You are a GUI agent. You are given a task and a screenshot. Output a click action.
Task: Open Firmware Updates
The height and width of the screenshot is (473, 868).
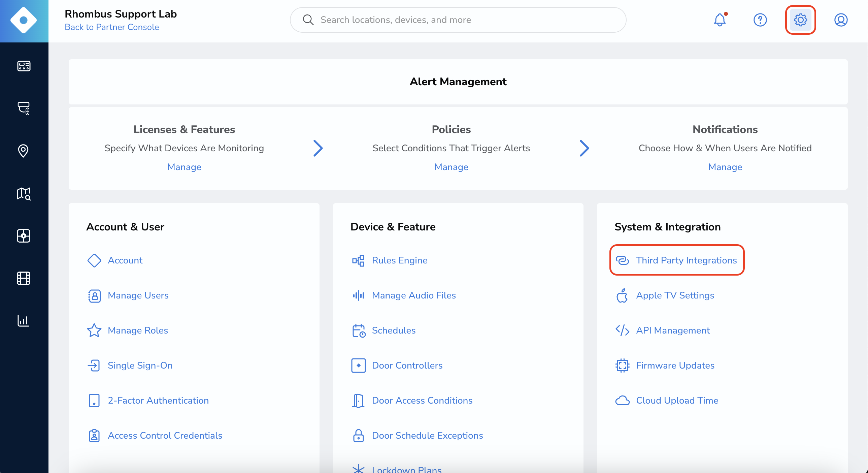point(675,366)
